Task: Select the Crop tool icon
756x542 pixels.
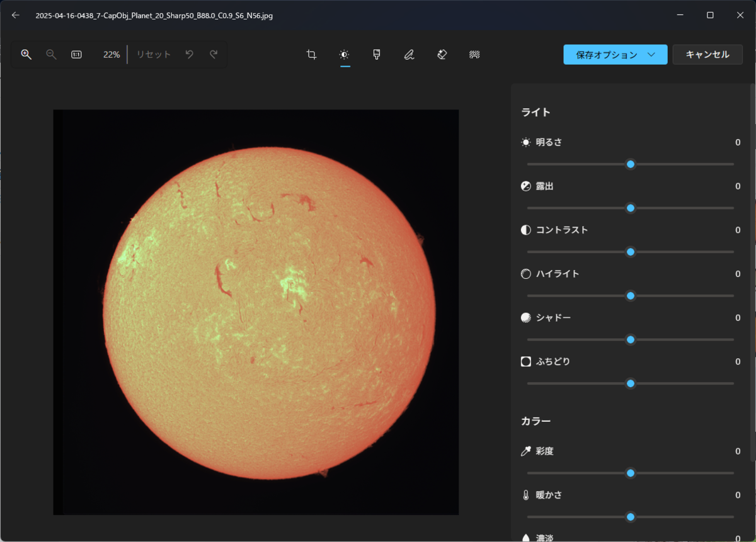Action: [x=311, y=55]
